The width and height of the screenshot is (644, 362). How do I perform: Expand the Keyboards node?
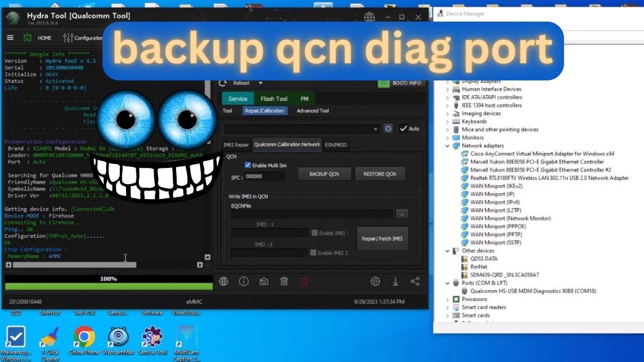[447, 122]
